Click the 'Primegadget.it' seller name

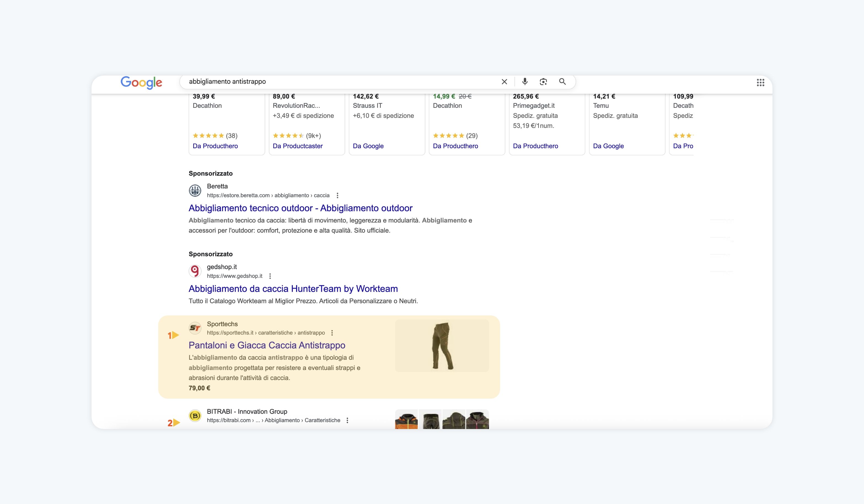534,106
